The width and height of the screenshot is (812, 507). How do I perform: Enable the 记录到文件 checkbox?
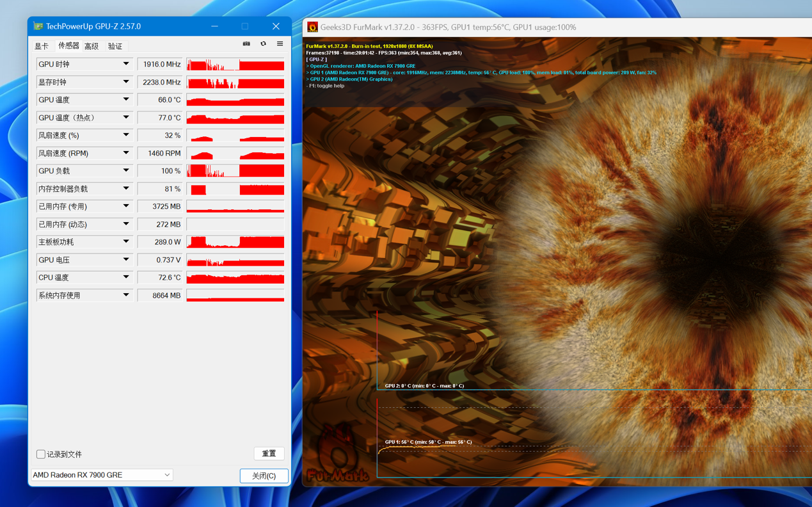(x=41, y=455)
